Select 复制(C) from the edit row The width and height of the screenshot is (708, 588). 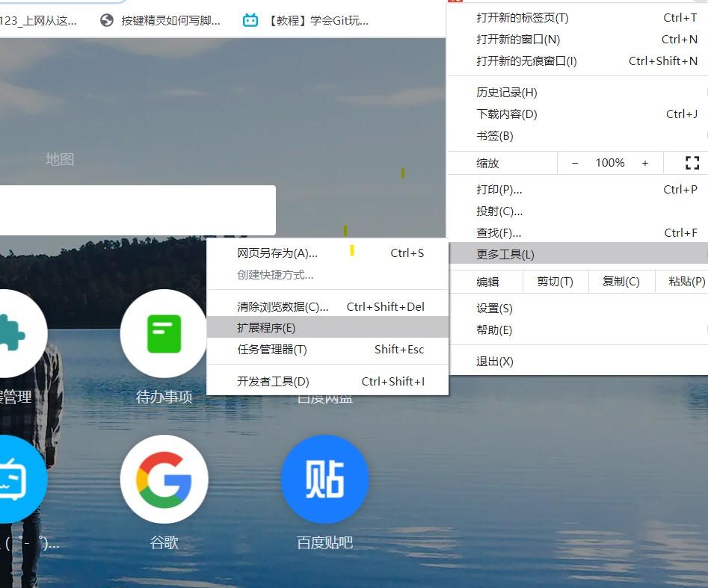pos(621,282)
